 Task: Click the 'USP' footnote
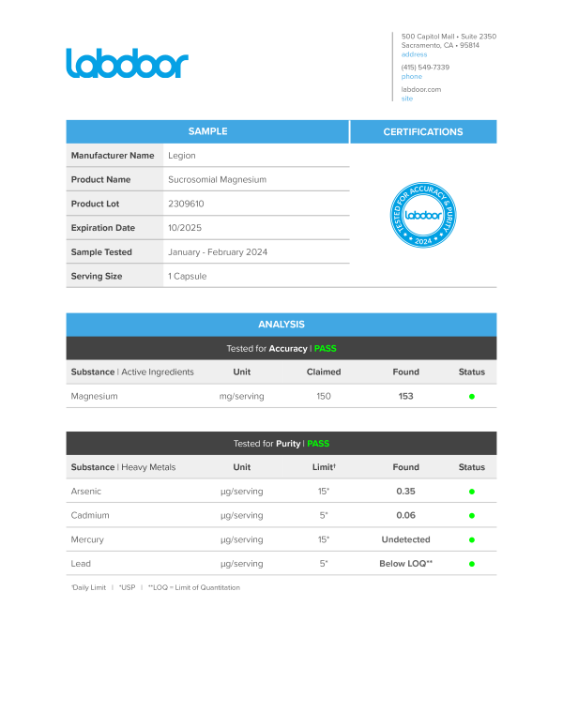click(x=127, y=588)
